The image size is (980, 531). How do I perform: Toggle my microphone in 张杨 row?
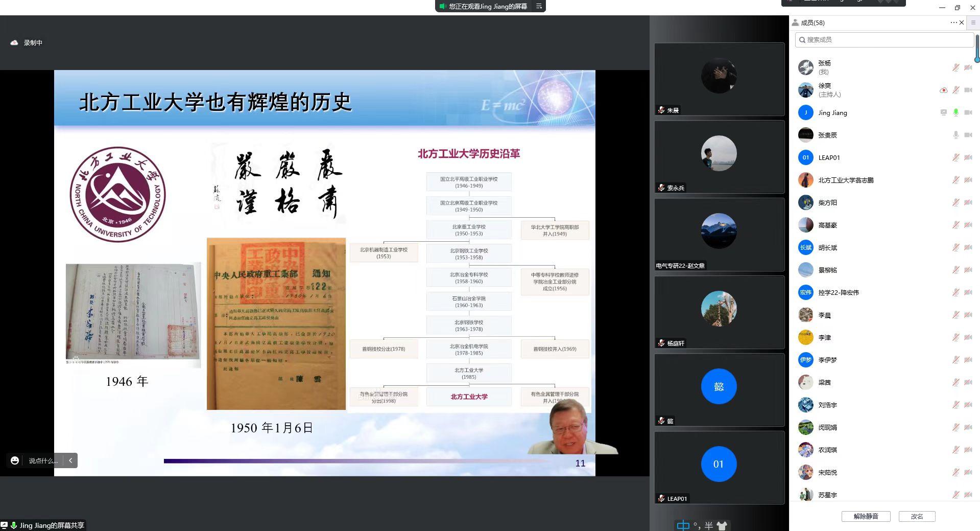point(955,67)
